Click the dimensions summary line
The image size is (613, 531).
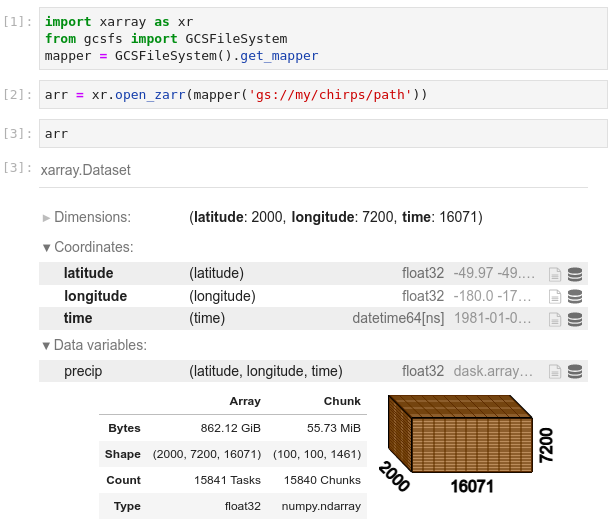[x=336, y=217]
